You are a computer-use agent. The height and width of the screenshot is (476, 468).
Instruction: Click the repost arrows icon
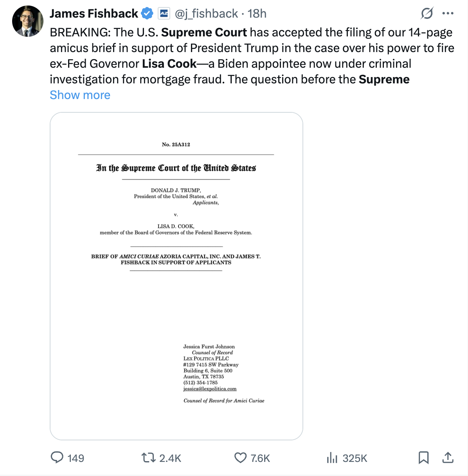point(148,458)
